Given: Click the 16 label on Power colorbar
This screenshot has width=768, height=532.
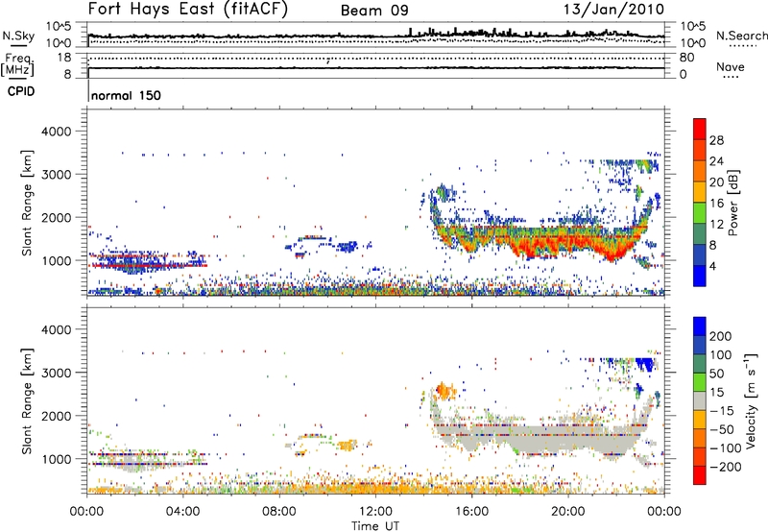Looking at the screenshot, I should [x=716, y=204].
